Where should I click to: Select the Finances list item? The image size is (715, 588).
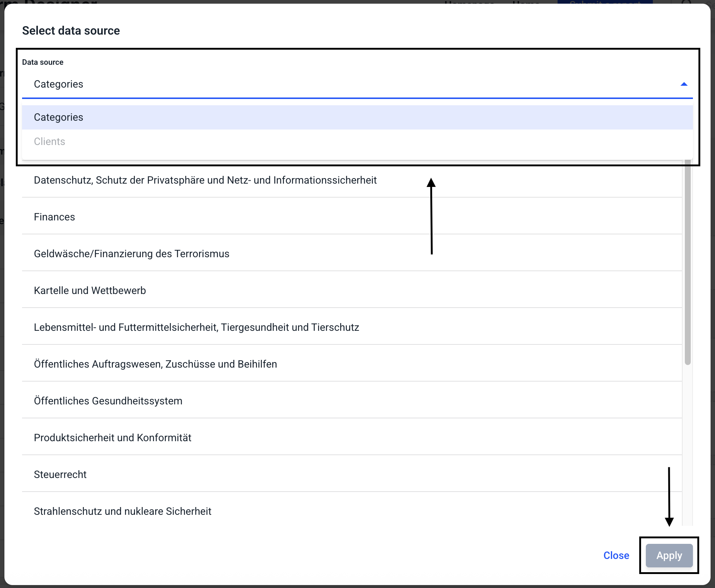tap(54, 217)
